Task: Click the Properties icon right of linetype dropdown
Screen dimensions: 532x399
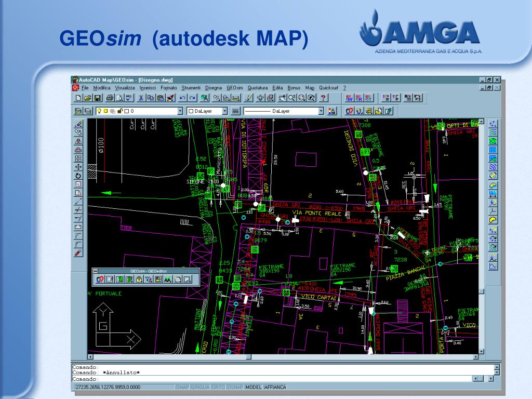Action: point(332,111)
